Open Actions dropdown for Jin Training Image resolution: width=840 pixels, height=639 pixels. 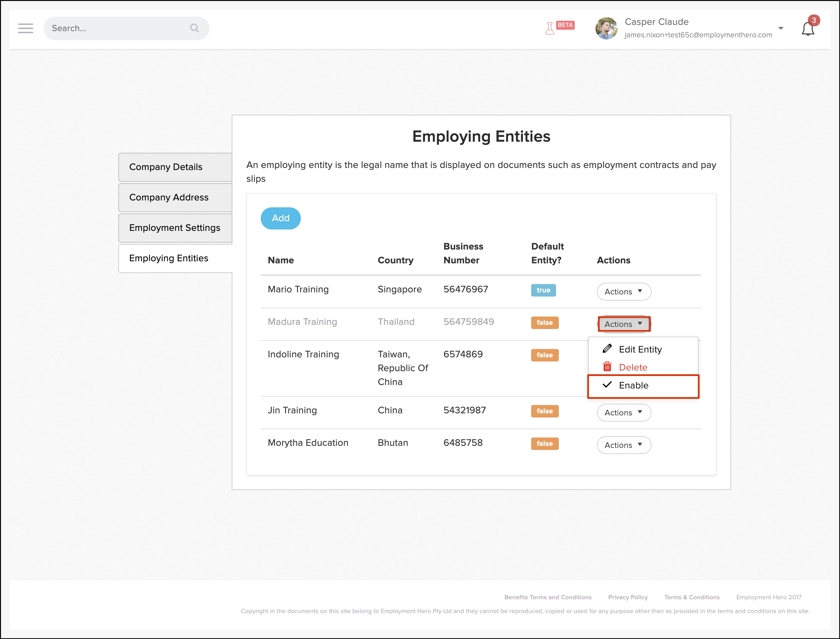click(x=624, y=413)
